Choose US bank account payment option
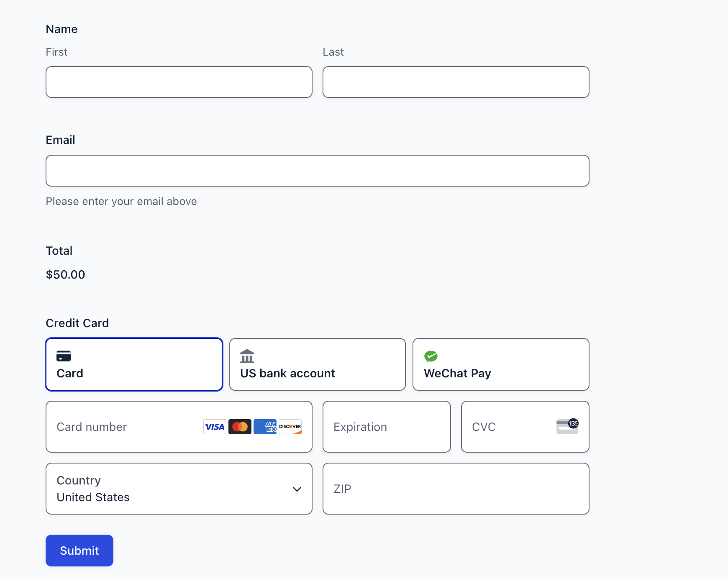The image size is (728, 579). point(317,364)
